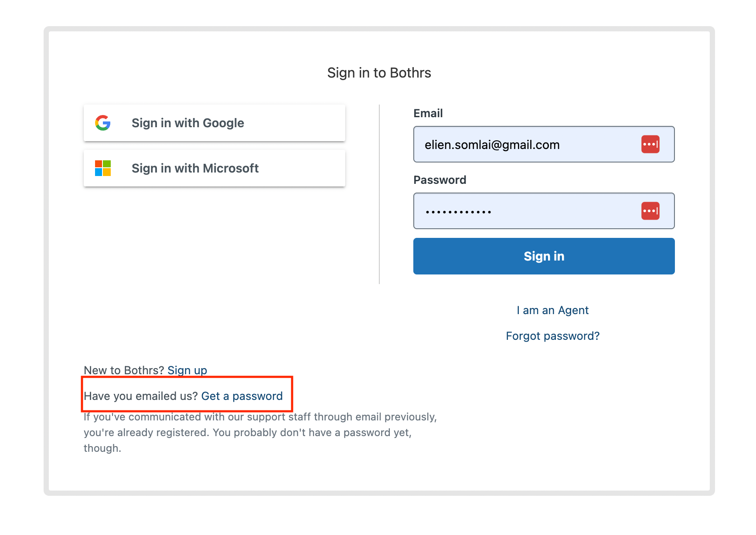756x535 pixels.
Task: Sign in with Google
Action: 215,123
